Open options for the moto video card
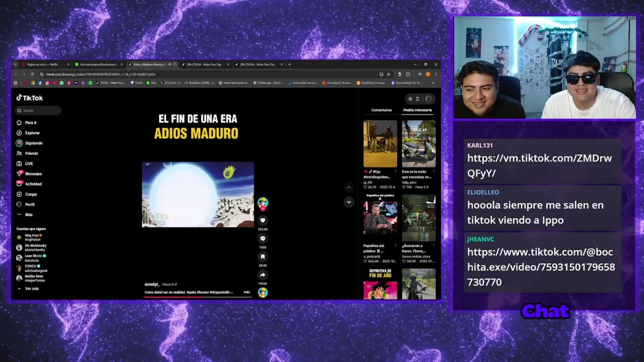This screenshot has width=644, height=362. click(434, 171)
